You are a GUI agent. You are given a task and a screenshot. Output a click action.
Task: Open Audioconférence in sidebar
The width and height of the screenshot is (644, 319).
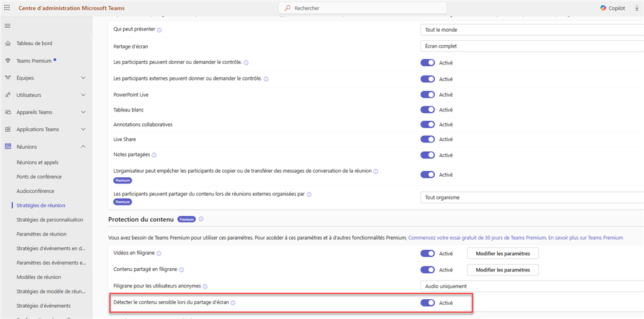click(35, 191)
